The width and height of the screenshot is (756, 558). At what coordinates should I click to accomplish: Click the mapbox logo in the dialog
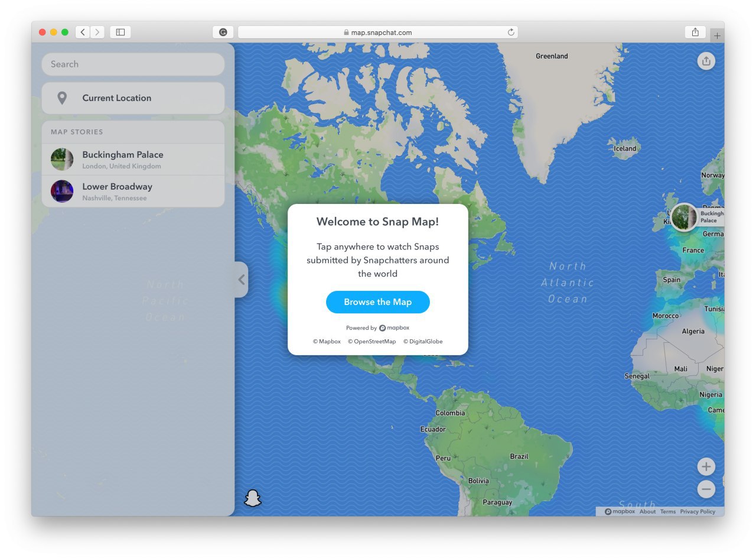394,328
